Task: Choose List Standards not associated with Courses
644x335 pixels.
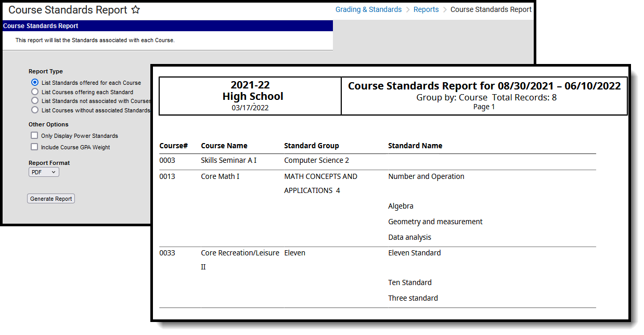Action: click(x=35, y=100)
